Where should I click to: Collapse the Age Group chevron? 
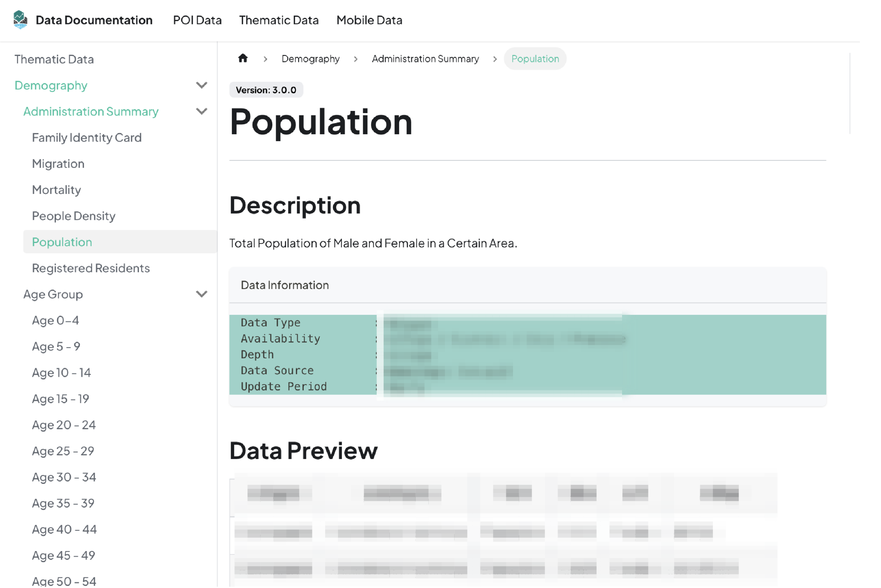201,294
